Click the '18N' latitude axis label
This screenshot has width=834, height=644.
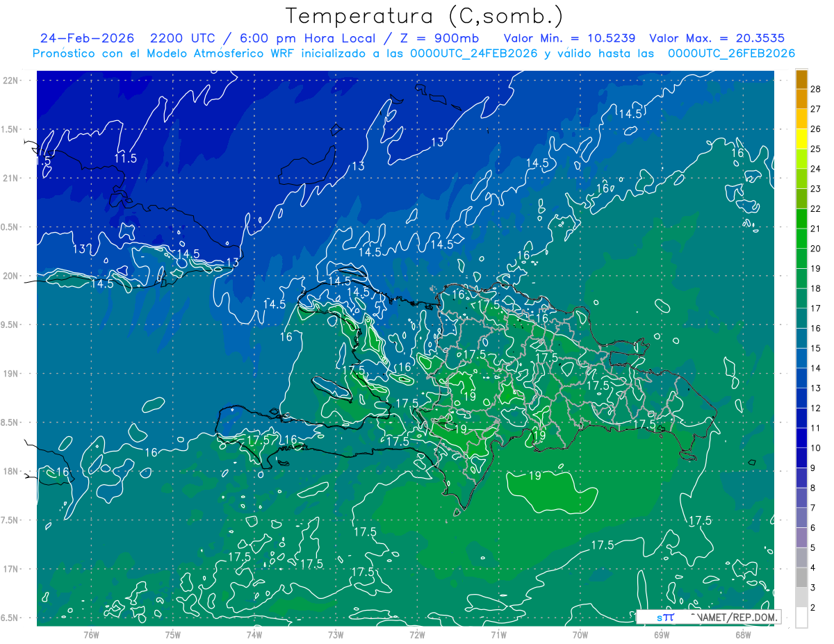click(10, 471)
